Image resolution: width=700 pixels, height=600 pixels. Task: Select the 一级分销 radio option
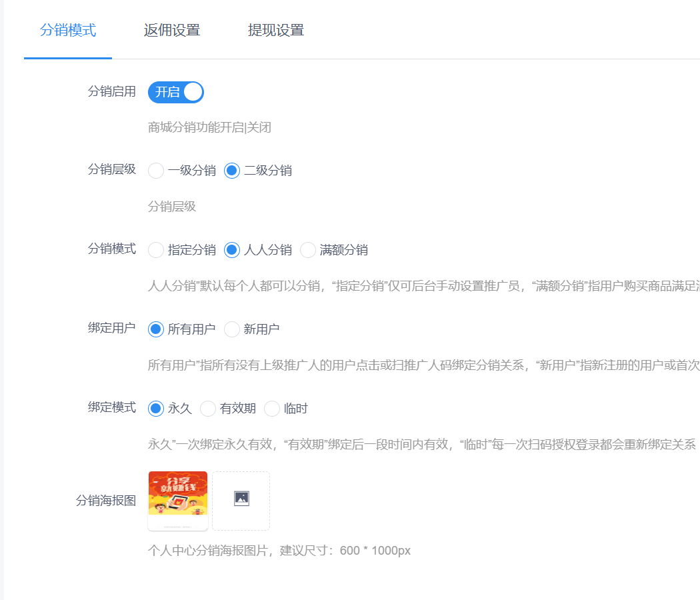[156, 171]
